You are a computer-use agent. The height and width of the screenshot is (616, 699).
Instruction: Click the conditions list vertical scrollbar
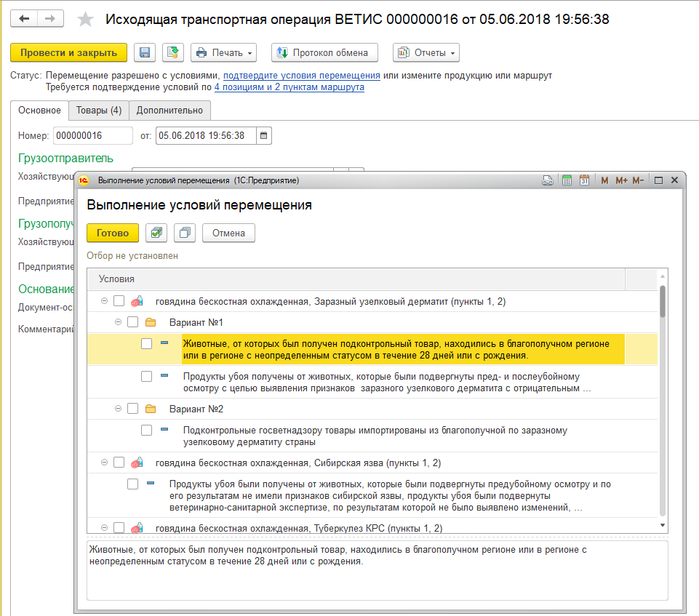coord(662,400)
